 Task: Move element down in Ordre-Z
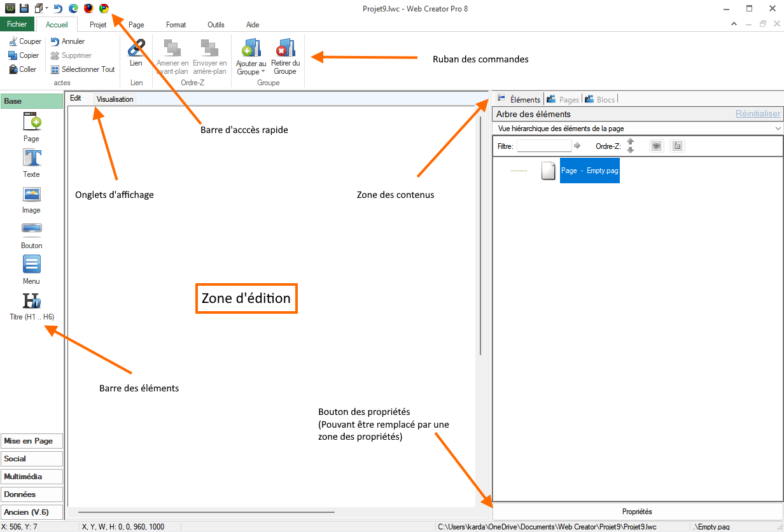tap(631, 150)
